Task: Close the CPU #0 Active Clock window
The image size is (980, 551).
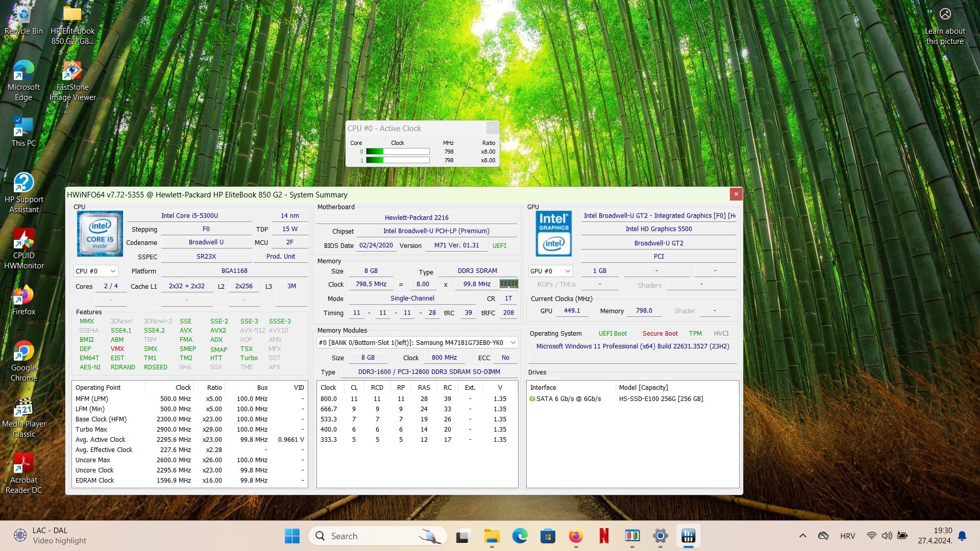Action: (492, 128)
